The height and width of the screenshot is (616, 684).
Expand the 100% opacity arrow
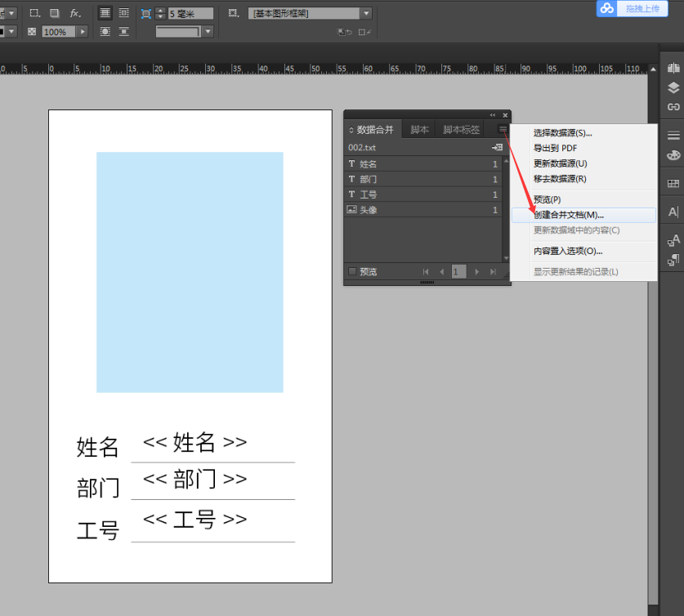point(83,32)
